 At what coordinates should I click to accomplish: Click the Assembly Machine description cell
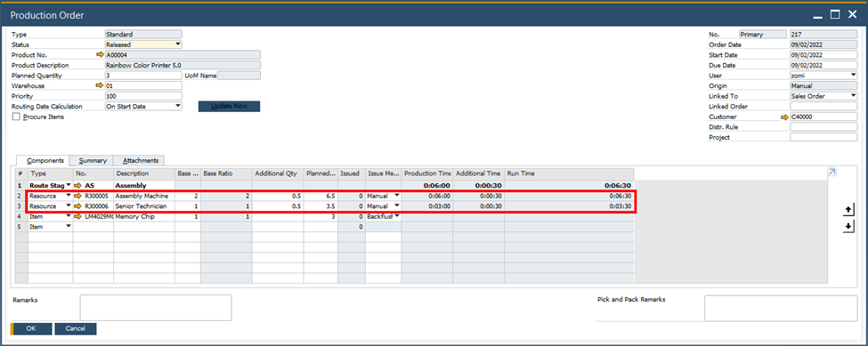144,196
